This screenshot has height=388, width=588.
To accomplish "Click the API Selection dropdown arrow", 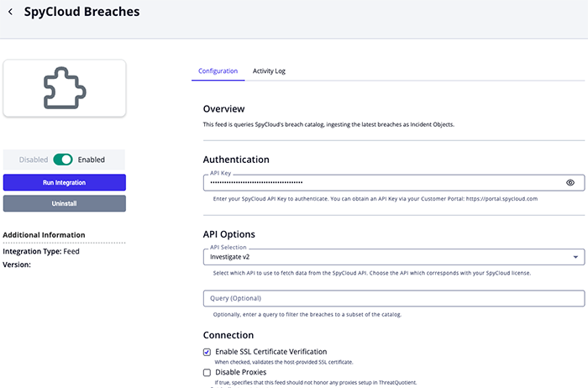I will click(x=575, y=257).
